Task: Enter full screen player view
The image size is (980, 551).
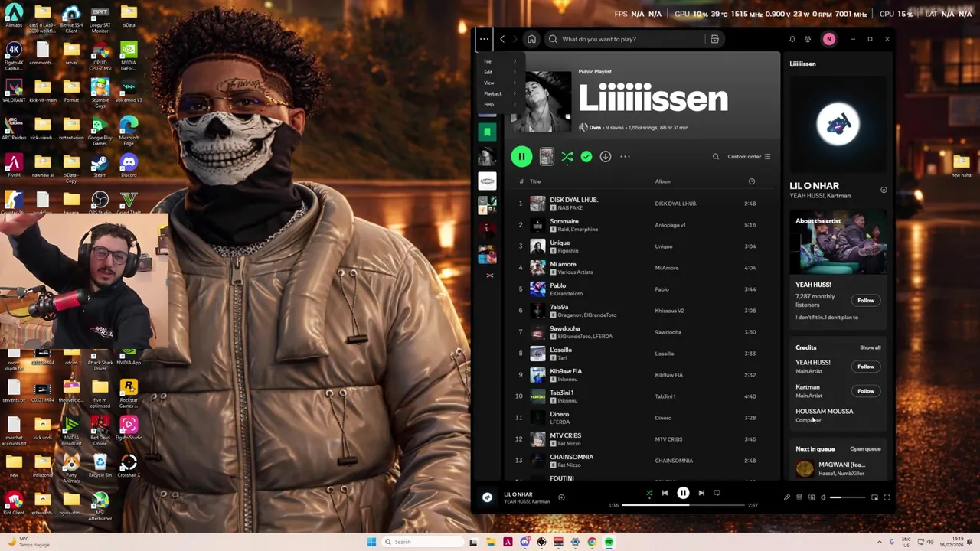Action: (887, 497)
